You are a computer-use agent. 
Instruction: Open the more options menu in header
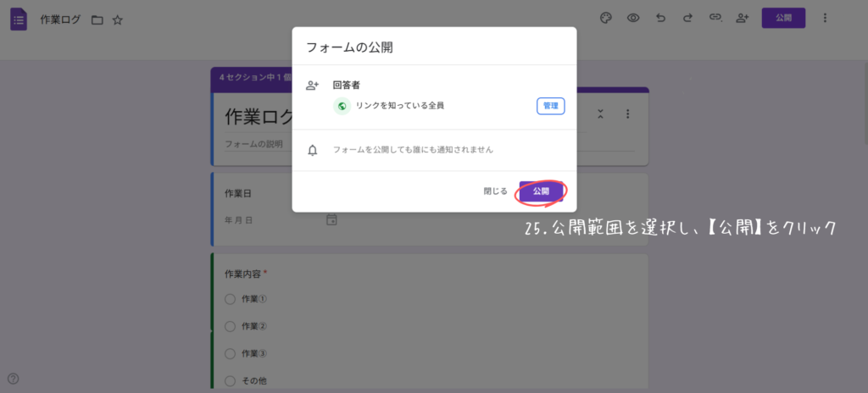point(825,18)
